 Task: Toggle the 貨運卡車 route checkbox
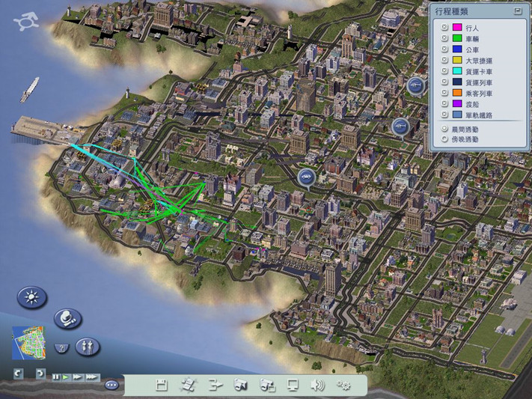tap(444, 70)
